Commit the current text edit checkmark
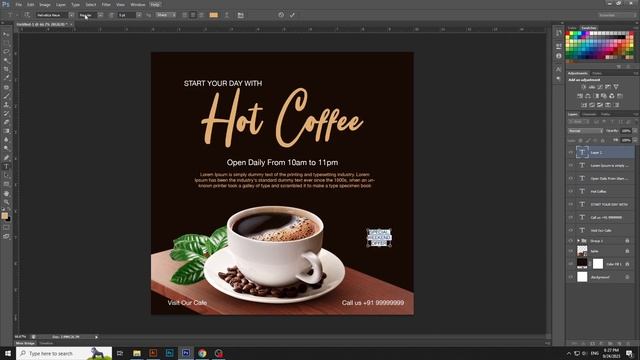Viewport: 640px width, 360px height. [292, 15]
